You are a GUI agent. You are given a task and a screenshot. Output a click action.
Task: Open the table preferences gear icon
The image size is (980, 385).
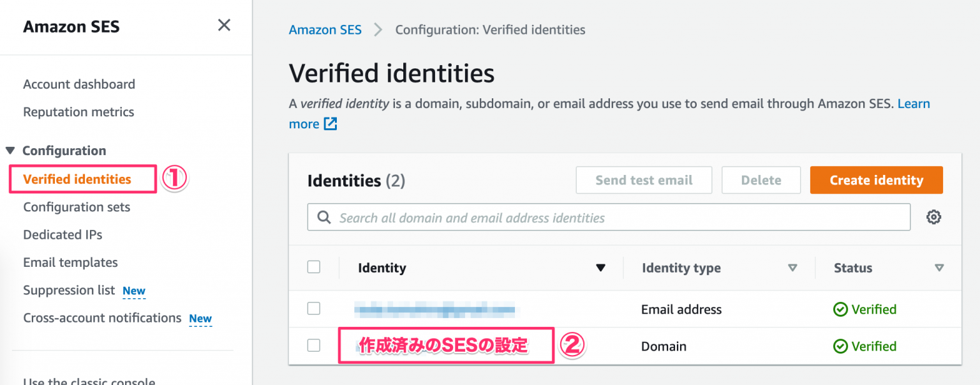[933, 218]
